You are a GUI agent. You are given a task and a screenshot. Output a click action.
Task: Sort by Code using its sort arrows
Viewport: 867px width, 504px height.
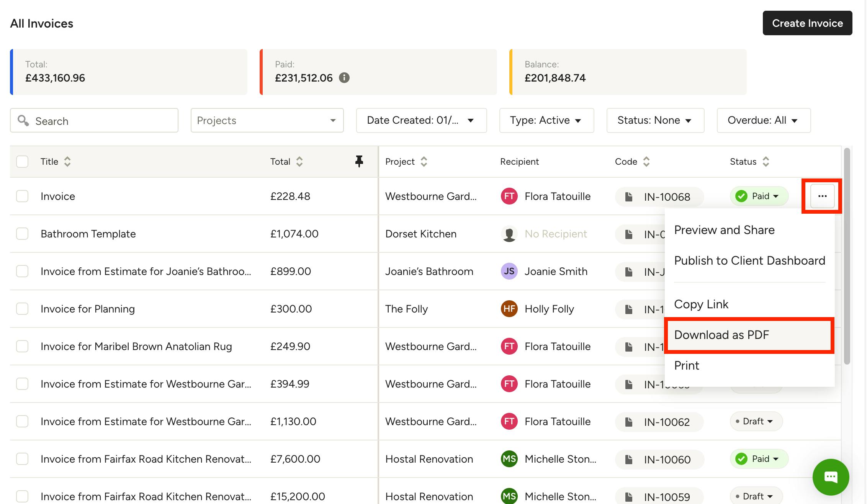point(646,162)
